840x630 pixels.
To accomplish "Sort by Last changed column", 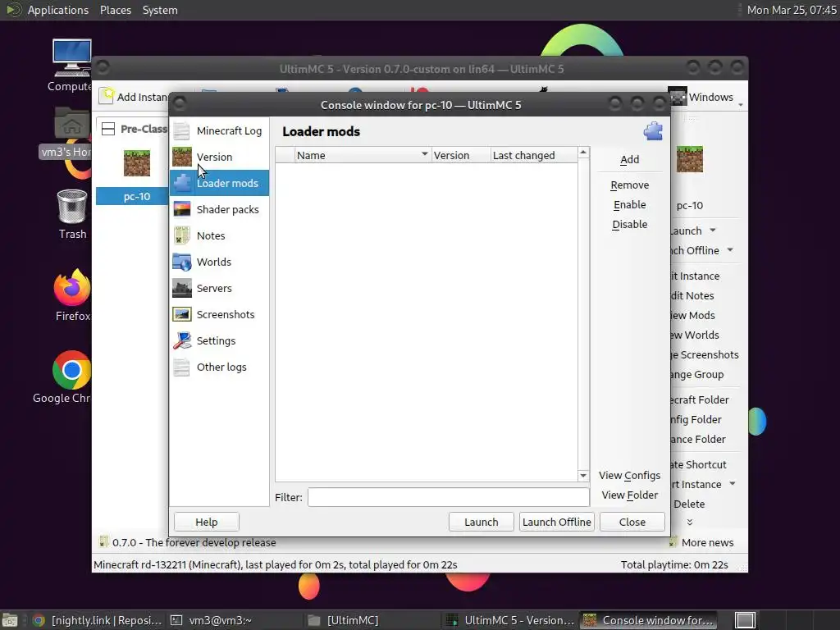I will coord(533,155).
